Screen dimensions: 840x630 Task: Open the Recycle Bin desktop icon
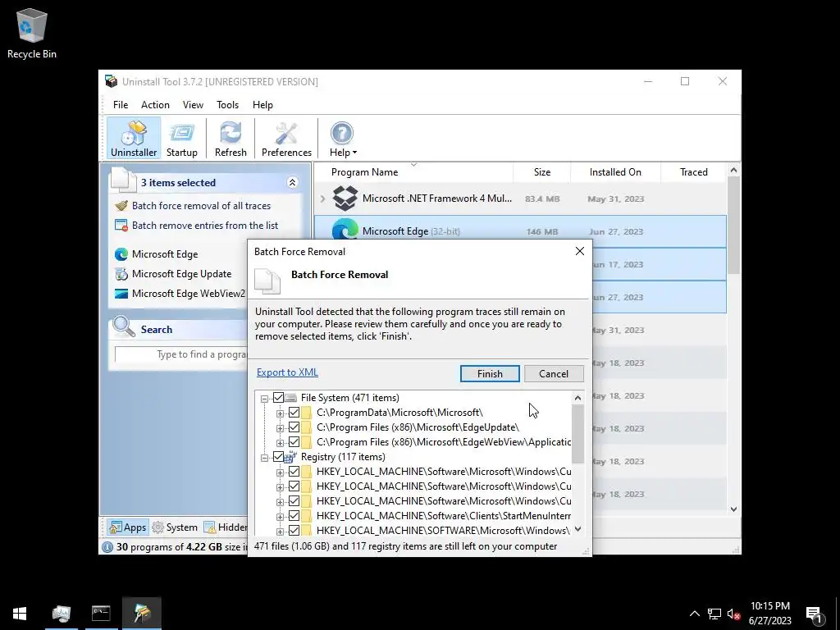[x=32, y=34]
